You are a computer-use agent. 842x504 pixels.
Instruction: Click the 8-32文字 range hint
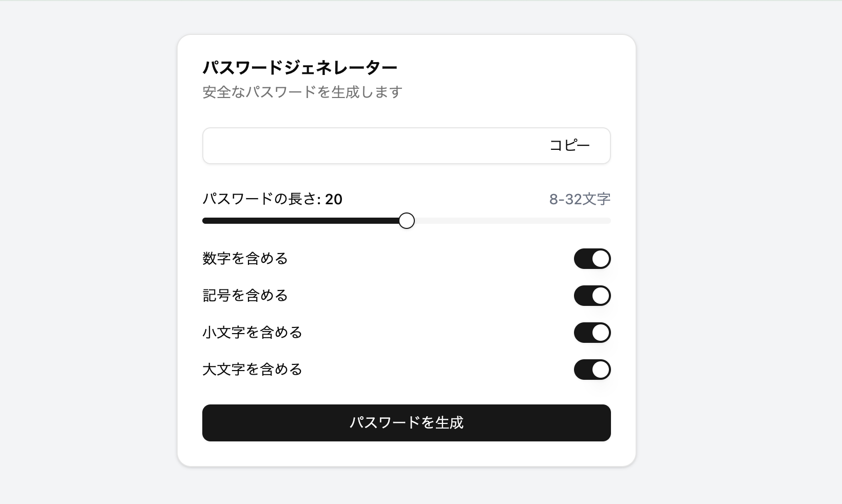pos(580,199)
